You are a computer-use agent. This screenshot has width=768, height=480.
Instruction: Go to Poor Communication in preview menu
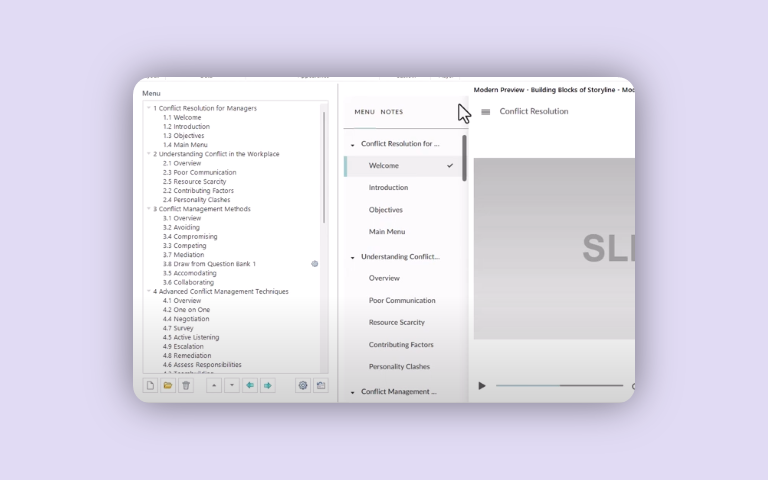pos(401,300)
